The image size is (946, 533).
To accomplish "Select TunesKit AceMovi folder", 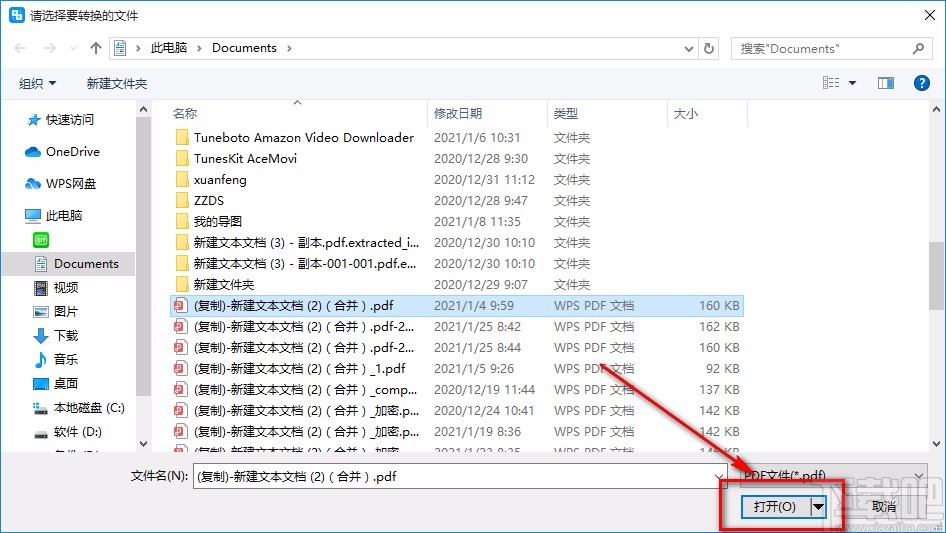I will coord(457,159).
